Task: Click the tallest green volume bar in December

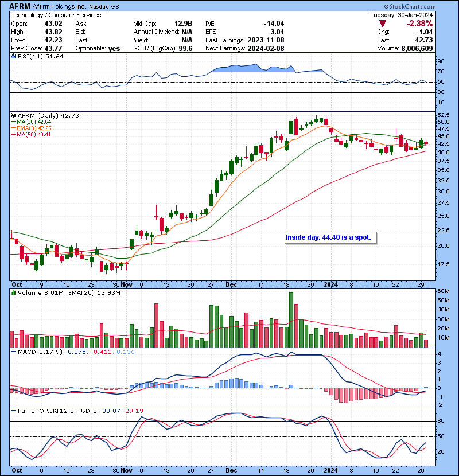Action: pyautogui.click(x=291, y=320)
